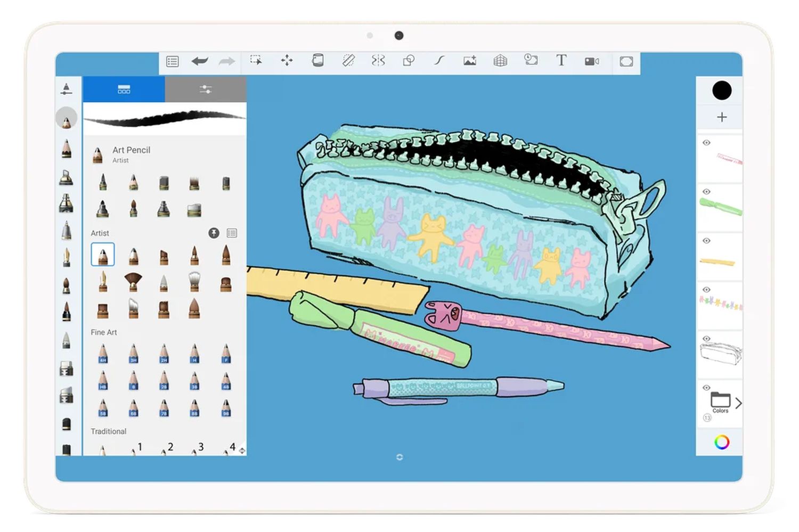This screenshot has width=799, height=532.
Task: Open the Ruler guides tool
Action: [348, 61]
